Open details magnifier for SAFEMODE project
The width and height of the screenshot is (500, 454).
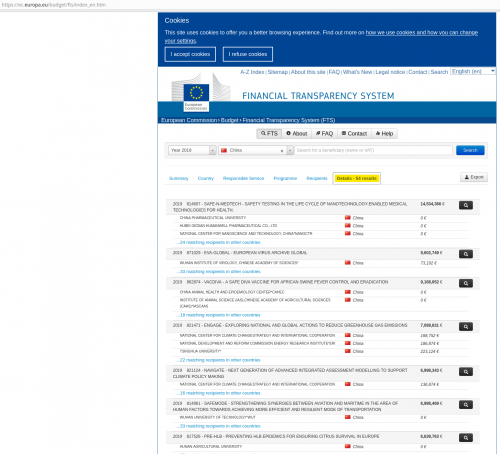[466, 405]
